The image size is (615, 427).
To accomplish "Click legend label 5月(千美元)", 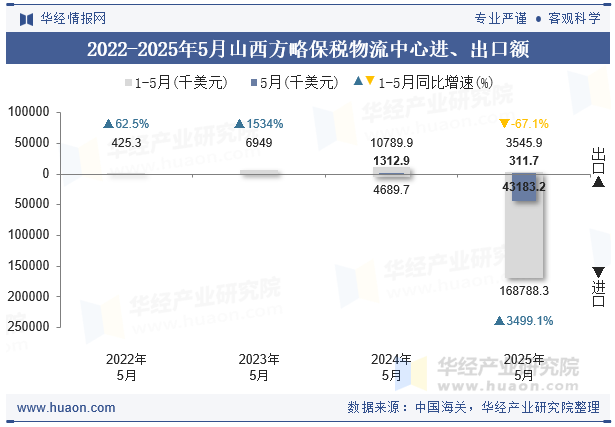I will 299,83.
